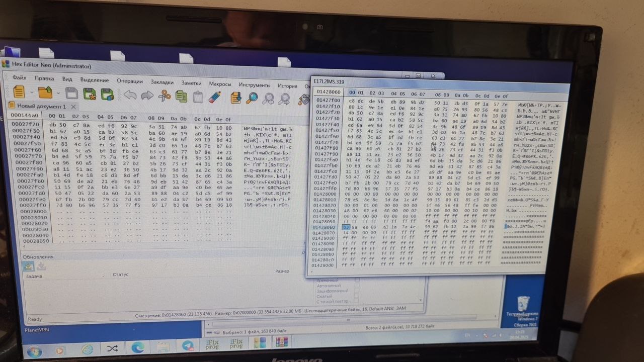Open the Инструменты menu
This screenshot has height=362, width=644.
(x=255, y=85)
